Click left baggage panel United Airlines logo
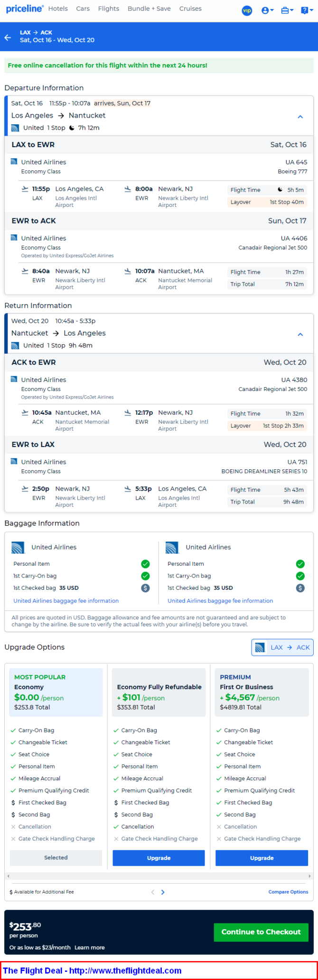The width and height of the screenshot is (318, 980). click(x=18, y=548)
